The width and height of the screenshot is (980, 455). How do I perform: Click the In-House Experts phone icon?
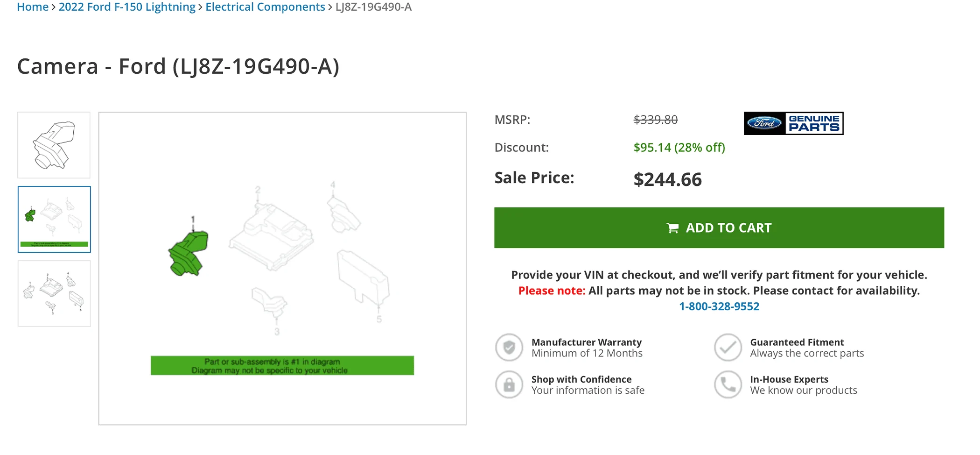(x=728, y=384)
